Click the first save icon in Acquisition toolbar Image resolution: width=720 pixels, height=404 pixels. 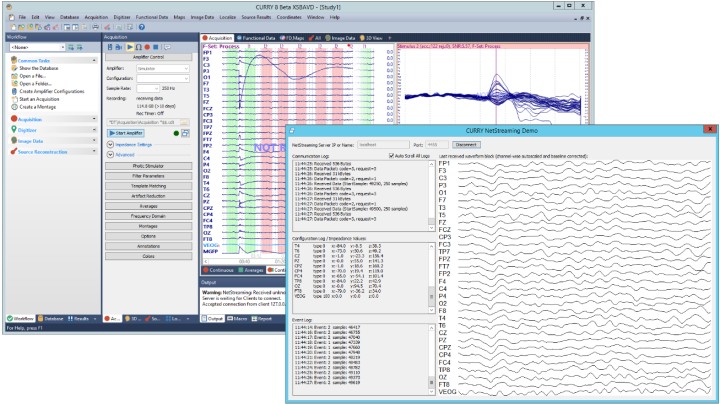point(110,47)
